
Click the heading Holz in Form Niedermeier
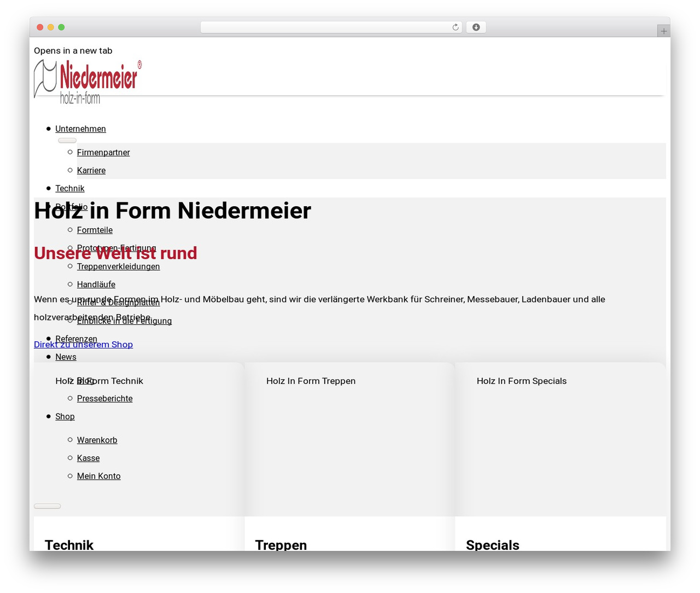coord(172,211)
